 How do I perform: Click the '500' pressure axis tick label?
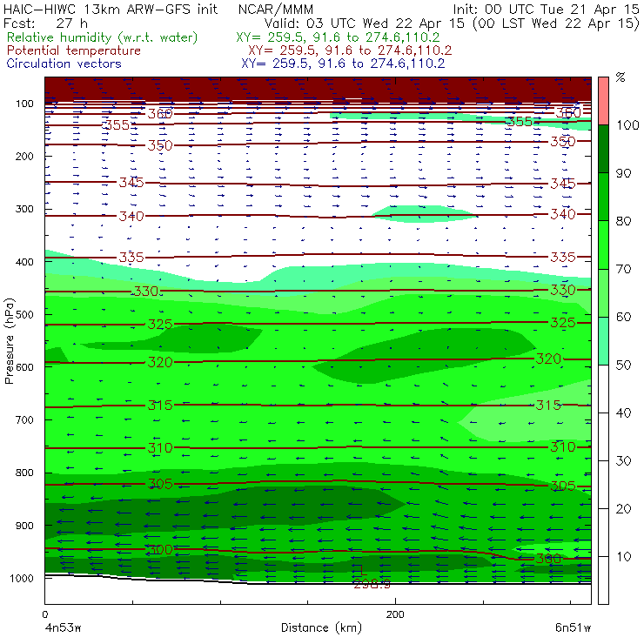click(x=24, y=314)
